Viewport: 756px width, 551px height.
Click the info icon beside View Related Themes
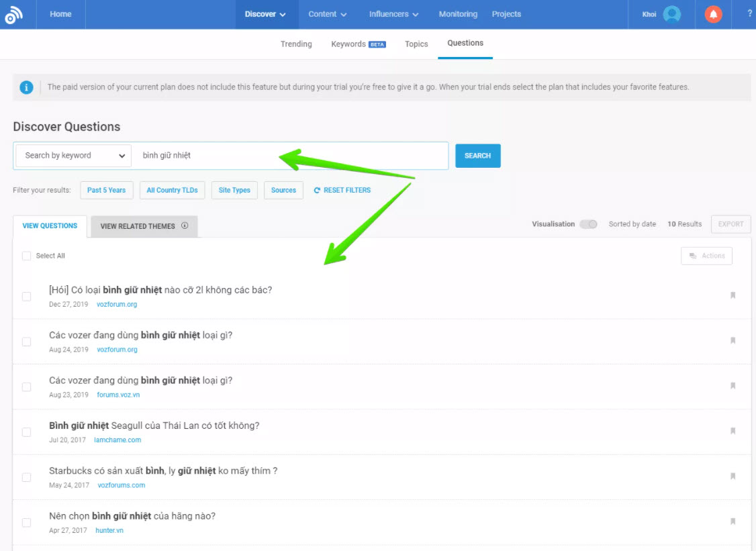(x=185, y=226)
